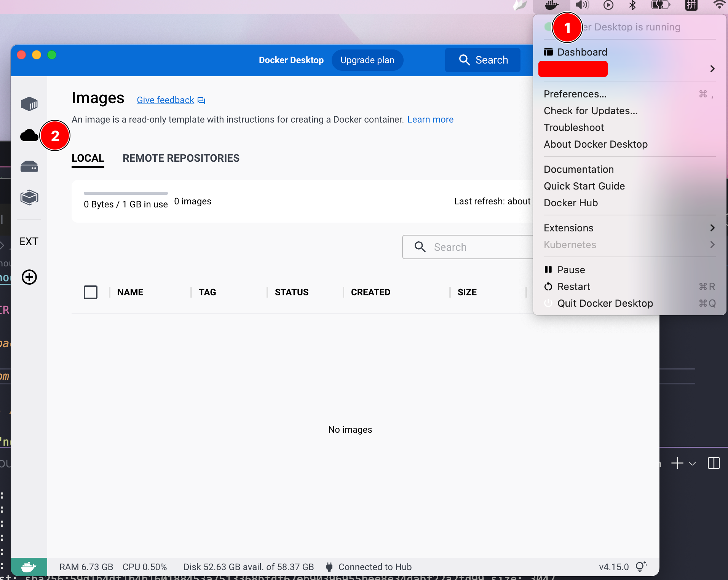Switch to the Remote Repositories tab

click(x=181, y=158)
